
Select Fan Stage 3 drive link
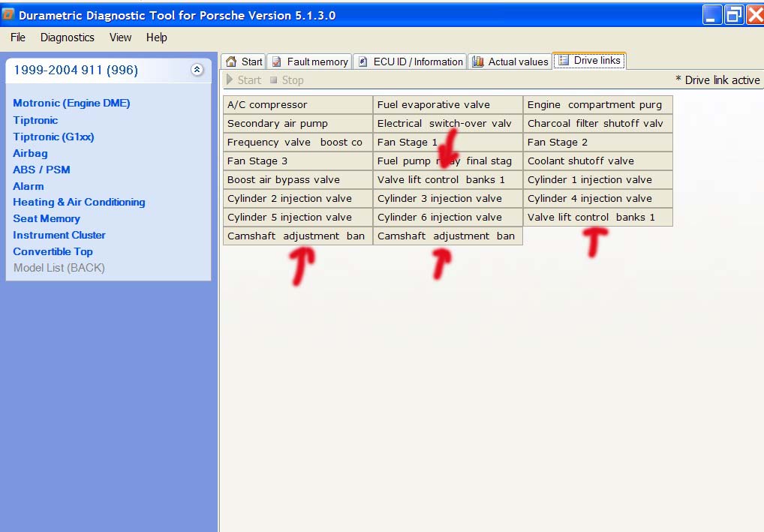[x=298, y=161]
